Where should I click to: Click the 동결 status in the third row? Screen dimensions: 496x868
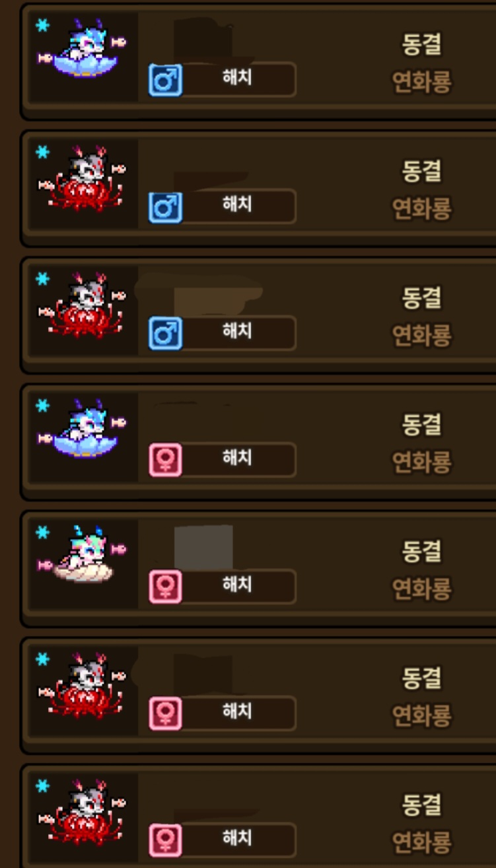[421, 299]
